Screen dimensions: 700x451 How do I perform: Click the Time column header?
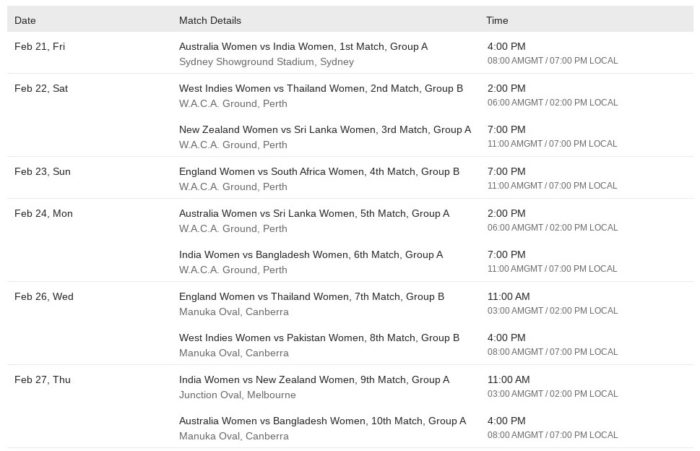coord(497,21)
